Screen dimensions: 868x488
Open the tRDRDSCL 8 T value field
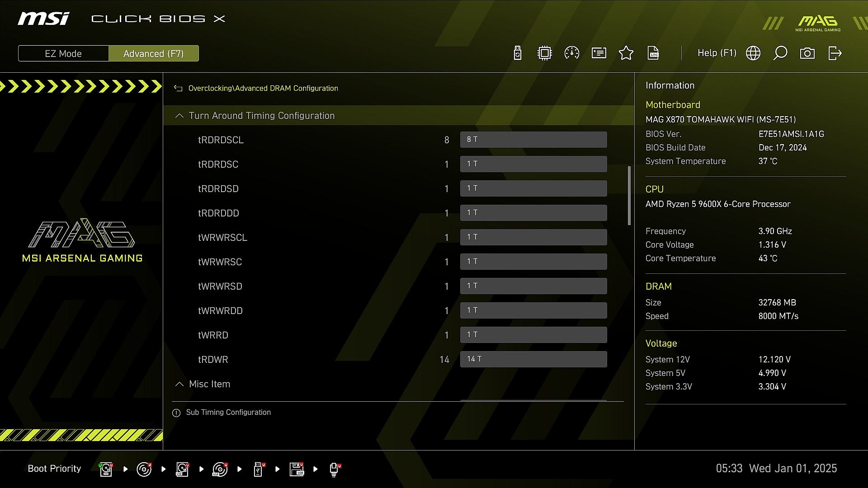coord(533,140)
